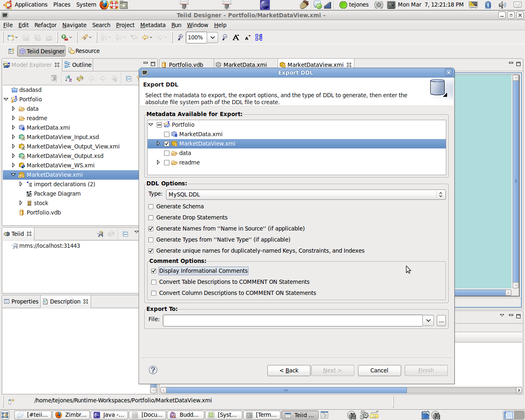525x420 pixels.
Task: Uncheck Display Informational Comments
Action: click(154, 271)
